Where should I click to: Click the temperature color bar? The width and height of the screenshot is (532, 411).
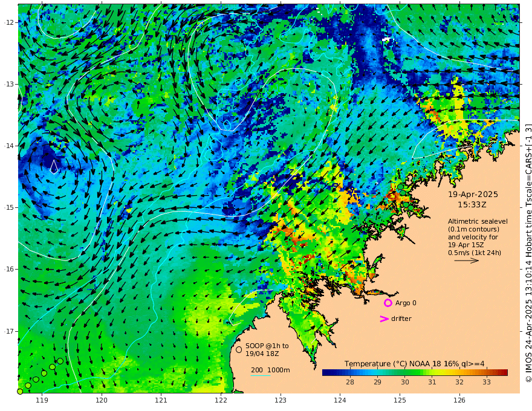coord(415,372)
